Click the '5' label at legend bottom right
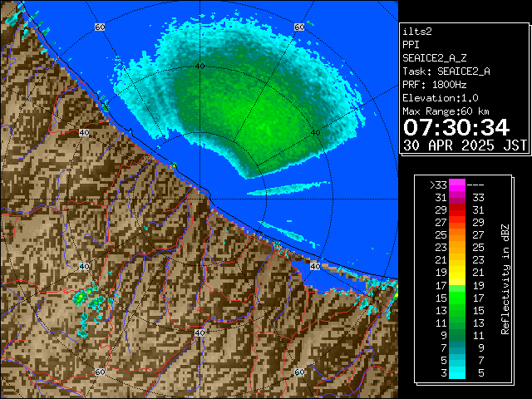 pyautogui.click(x=480, y=373)
